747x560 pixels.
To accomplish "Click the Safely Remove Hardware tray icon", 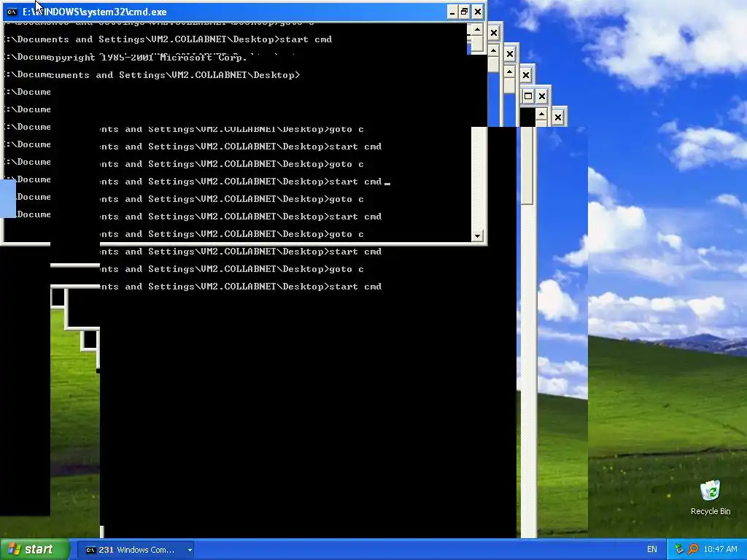I will click(679, 549).
